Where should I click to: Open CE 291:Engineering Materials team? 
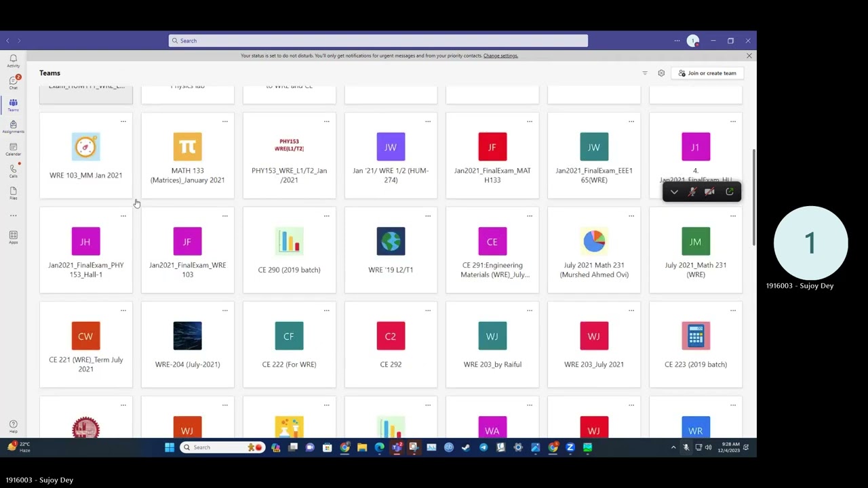point(492,251)
